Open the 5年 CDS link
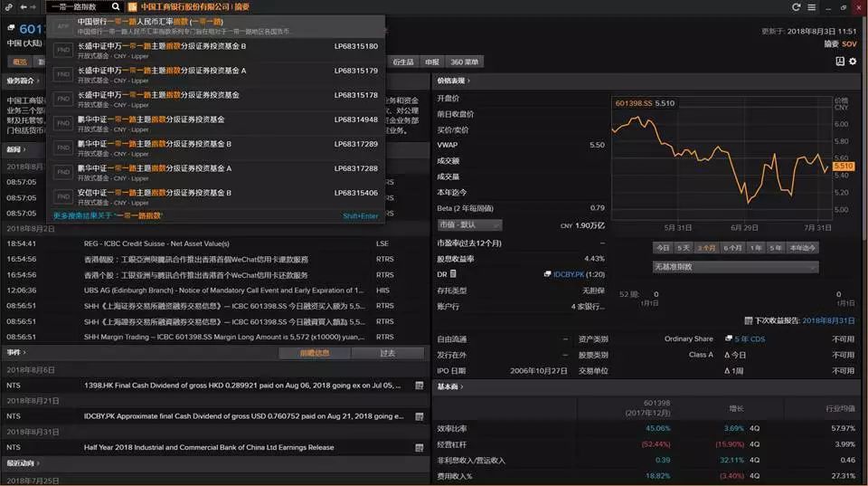Viewport: 868px width, 486px height. (750, 338)
